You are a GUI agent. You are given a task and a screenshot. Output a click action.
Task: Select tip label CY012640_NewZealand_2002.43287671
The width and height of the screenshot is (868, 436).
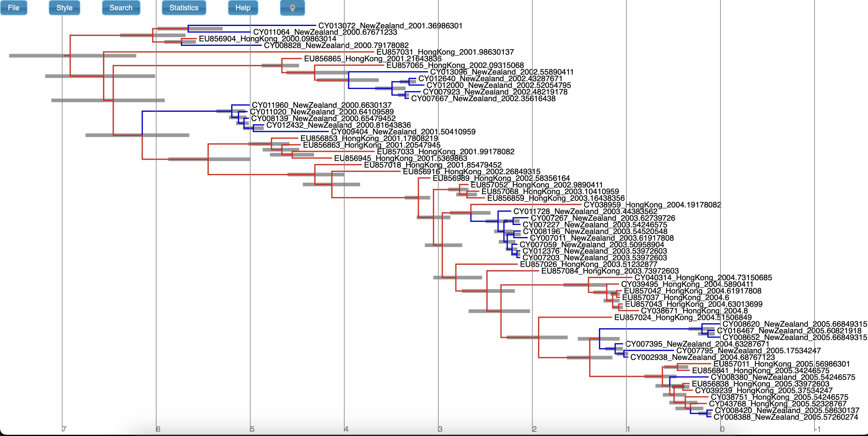[x=490, y=79]
